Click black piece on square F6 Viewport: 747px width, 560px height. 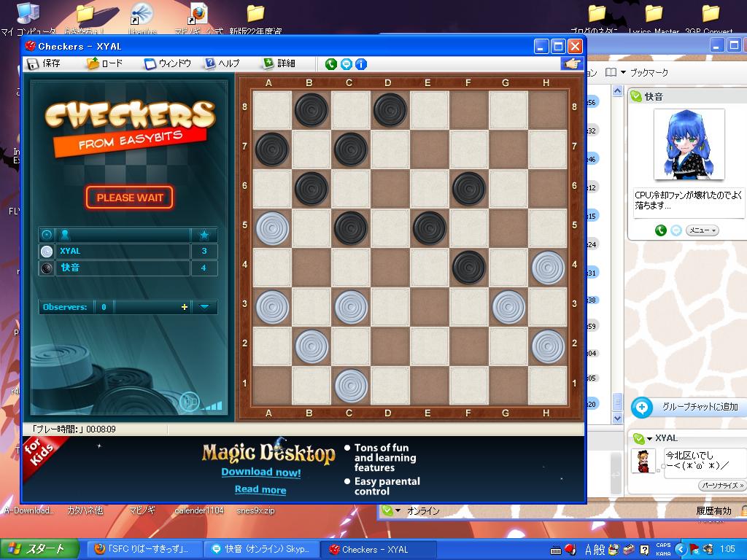(469, 189)
